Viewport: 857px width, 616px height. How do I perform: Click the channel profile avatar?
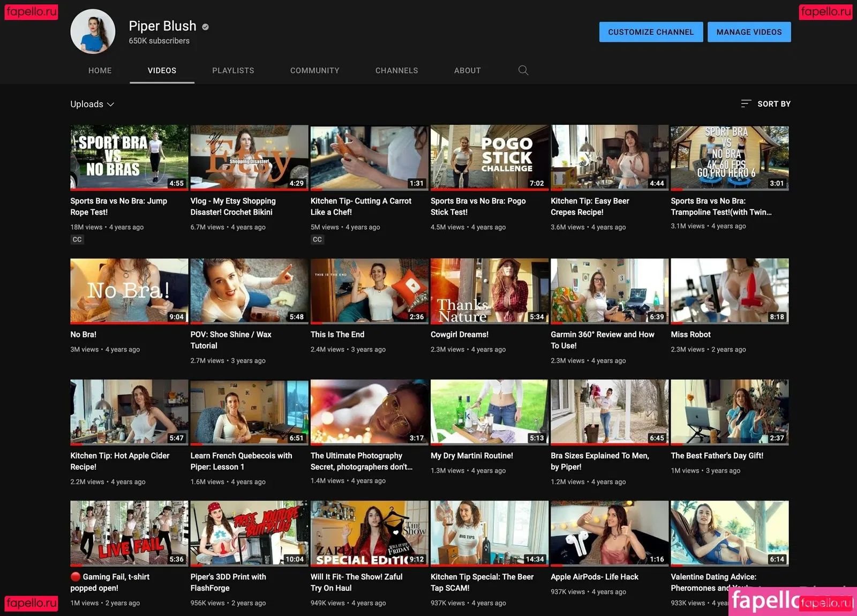pos(93,32)
